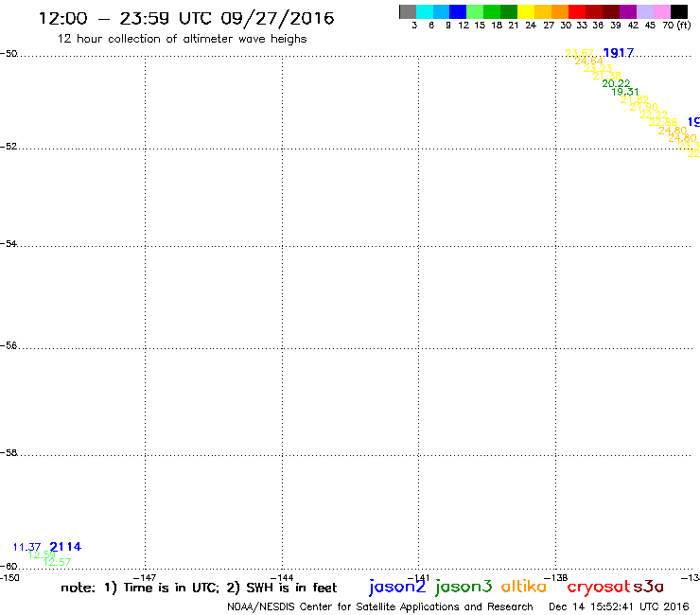Click the green jason3 satellite label
The height and width of the screenshot is (615, 700).
click(x=464, y=587)
